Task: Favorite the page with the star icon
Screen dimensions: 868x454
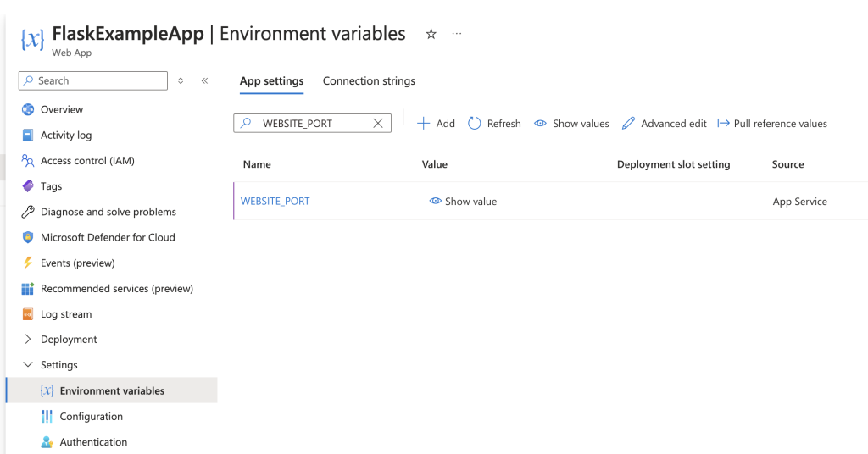Action: click(x=431, y=34)
